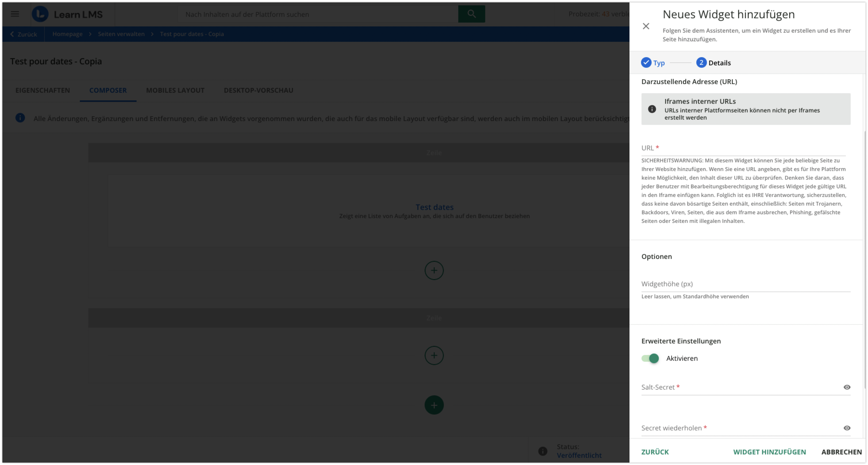Switch to the Mobiles Layout tab

(175, 90)
